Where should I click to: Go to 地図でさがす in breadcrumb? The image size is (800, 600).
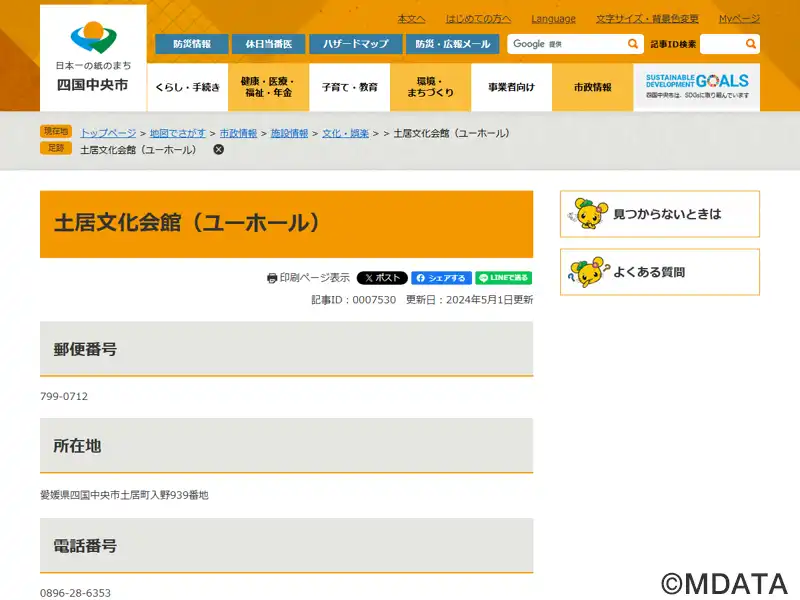pyautogui.click(x=178, y=133)
